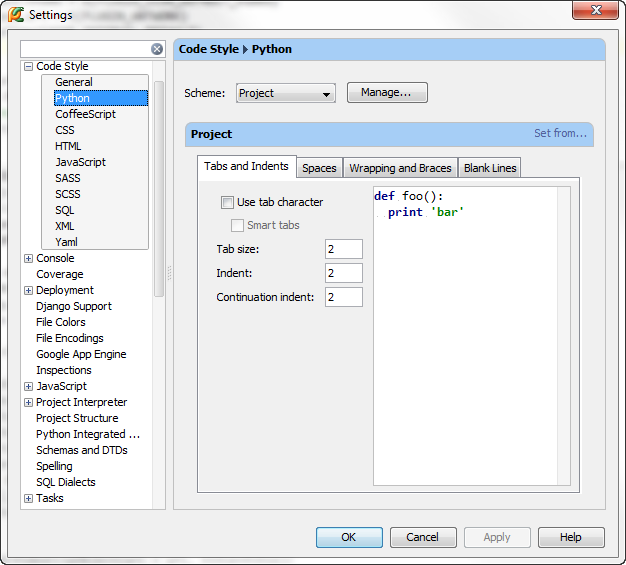Toggle the Smart tabs checkbox
This screenshot has height=565, width=626.
tap(237, 225)
